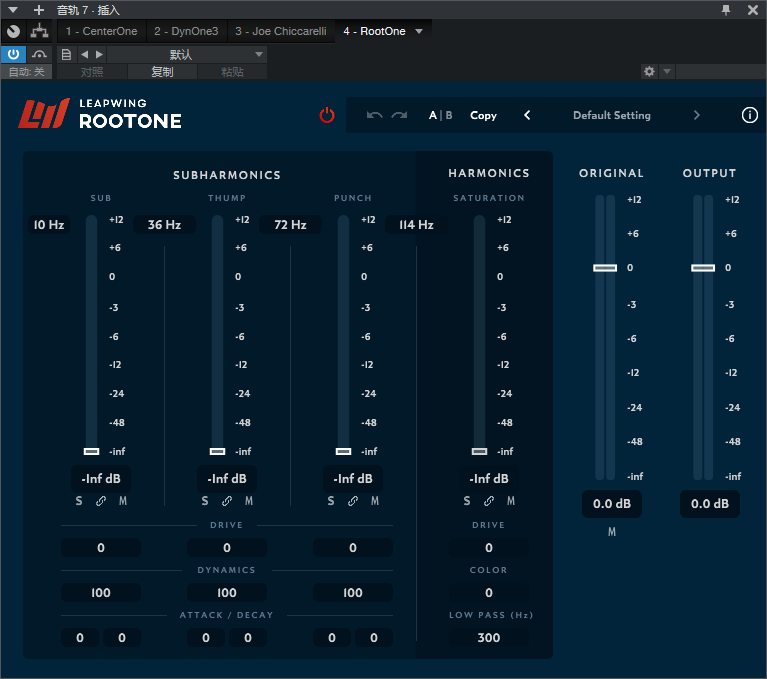Open the Default Setting preset selector
The image size is (767, 679).
(x=611, y=115)
